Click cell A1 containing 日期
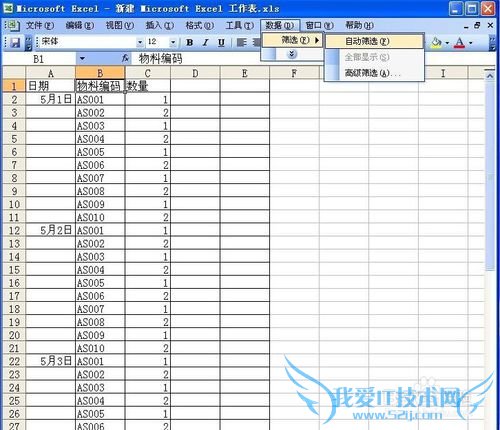Viewport: 500px width, 430px height. coord(51,86)
